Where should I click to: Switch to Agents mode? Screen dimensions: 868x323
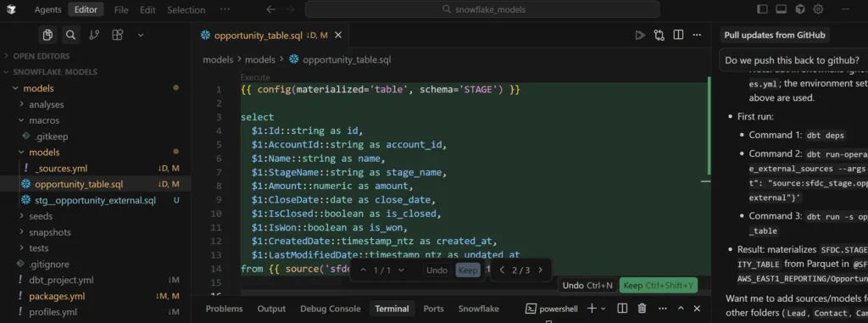[47, 9]
